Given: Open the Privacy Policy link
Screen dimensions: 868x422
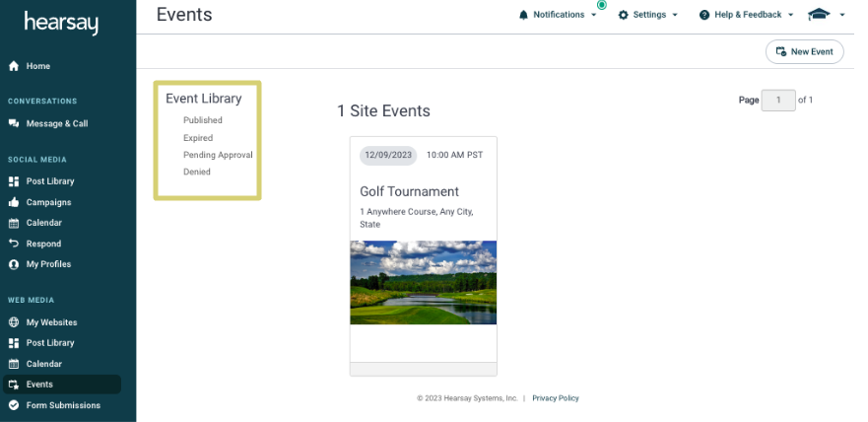Looking at the screenshot, I should 556,398.
